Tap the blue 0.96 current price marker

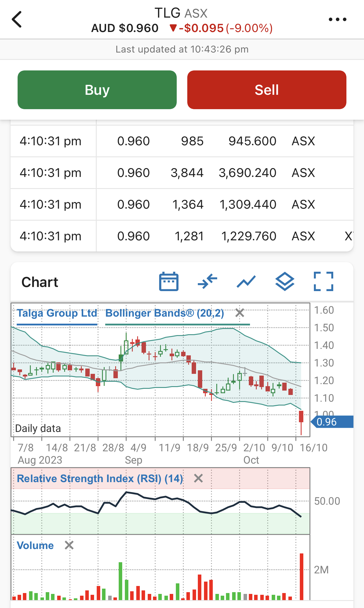pyautogui.click(x=332, y=422)
